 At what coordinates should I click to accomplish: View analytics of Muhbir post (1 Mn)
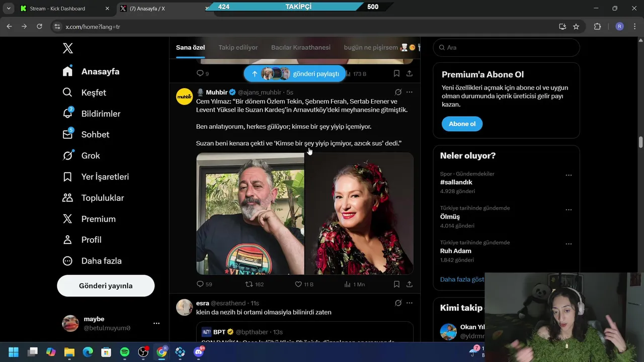coord(347,284)
